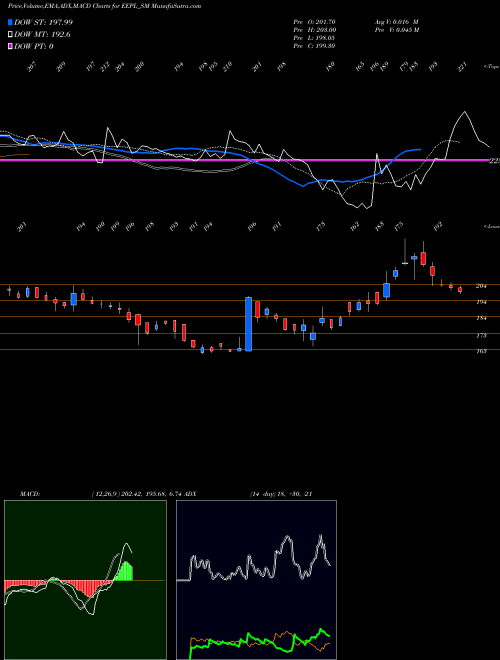Screen dimensions: 500x660
Task: Click the ADX (14 day) heading text
Action: [x=249, y=494]
